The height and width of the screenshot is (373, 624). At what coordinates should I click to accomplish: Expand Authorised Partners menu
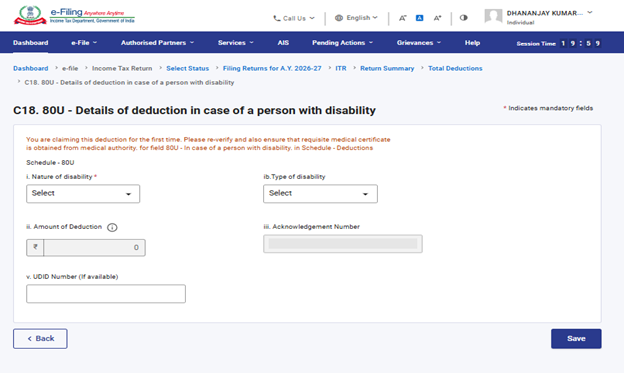[157, 43]
